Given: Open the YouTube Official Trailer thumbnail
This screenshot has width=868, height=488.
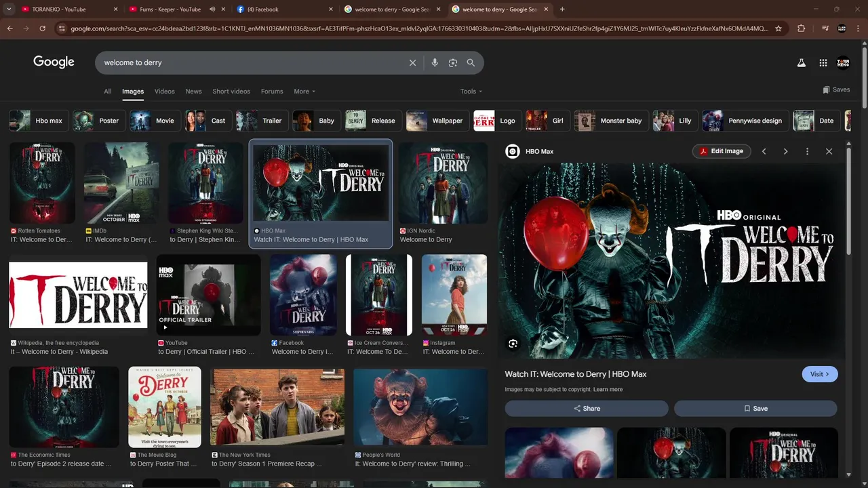Looking at the screenshot, I should (208, 296).
